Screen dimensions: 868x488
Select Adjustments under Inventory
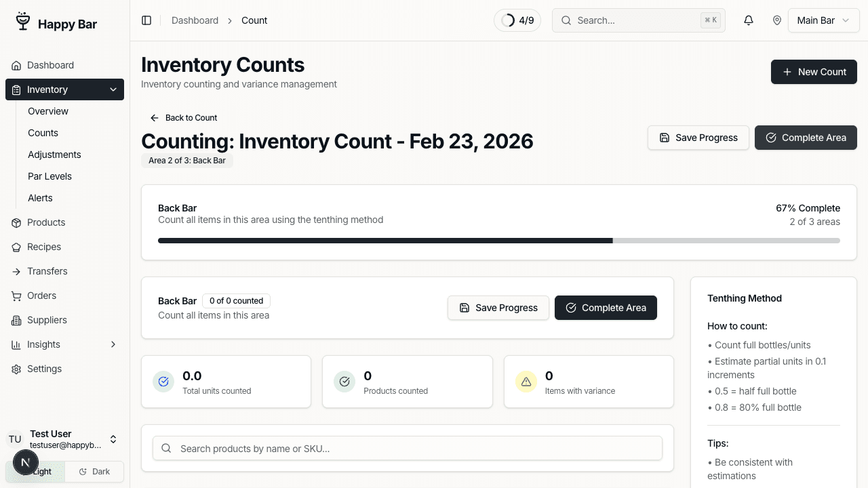pos(54,155)
